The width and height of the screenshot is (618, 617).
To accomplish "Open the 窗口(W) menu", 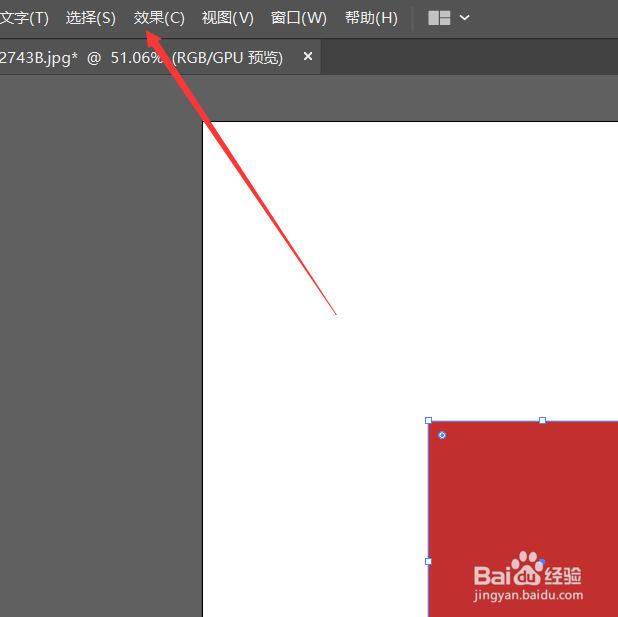I will [298, 18].
